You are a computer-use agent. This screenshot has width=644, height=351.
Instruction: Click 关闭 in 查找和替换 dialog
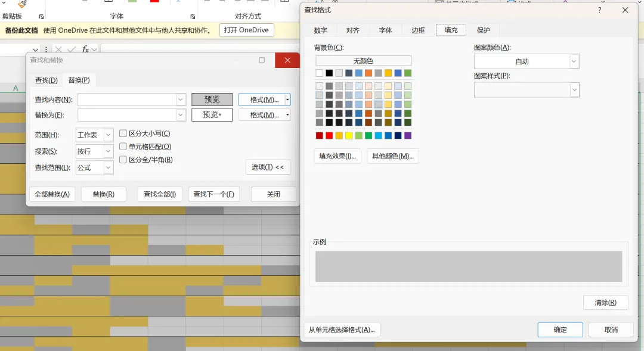click(274, 194)
